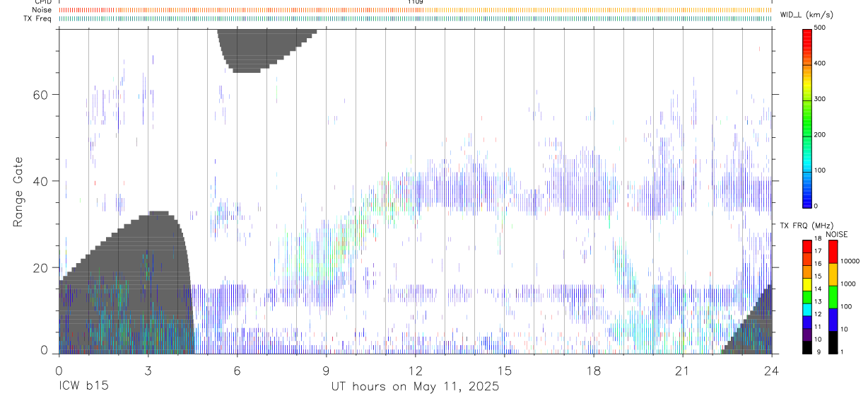Click the 'ICW b15' radar label
The image size is (868, 401).
click(83, 387)
